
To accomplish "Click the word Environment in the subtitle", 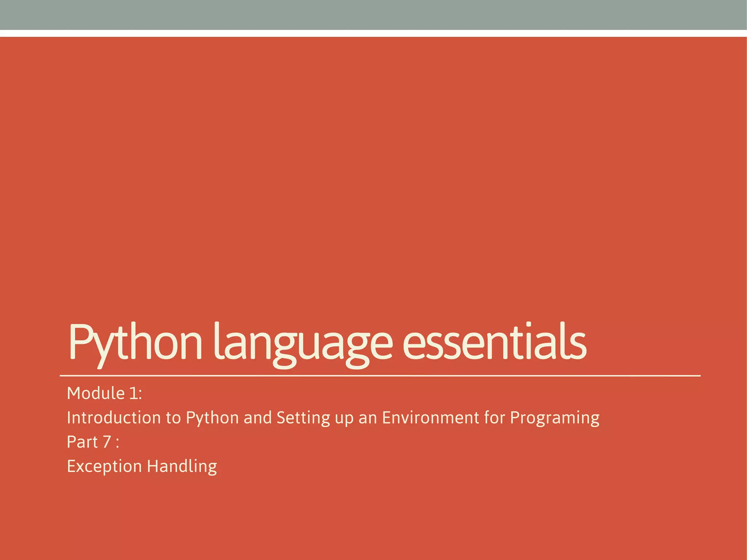I will tap(430, 418).
